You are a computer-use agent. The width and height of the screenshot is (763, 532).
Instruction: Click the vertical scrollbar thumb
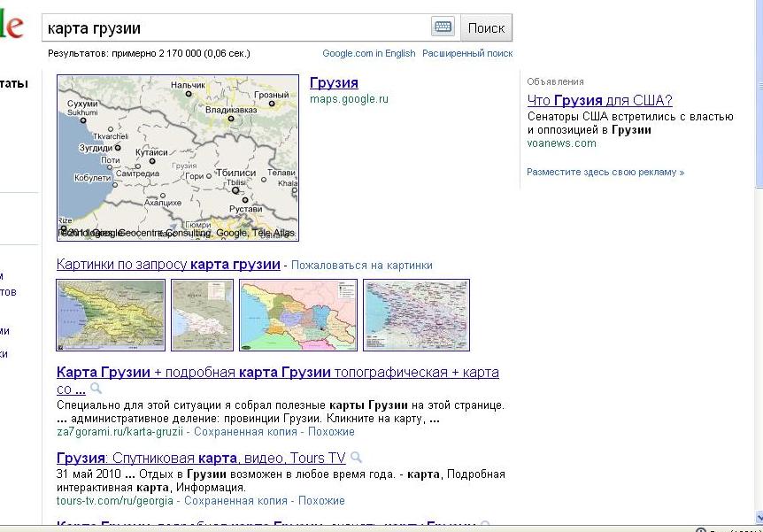(759, 92)
